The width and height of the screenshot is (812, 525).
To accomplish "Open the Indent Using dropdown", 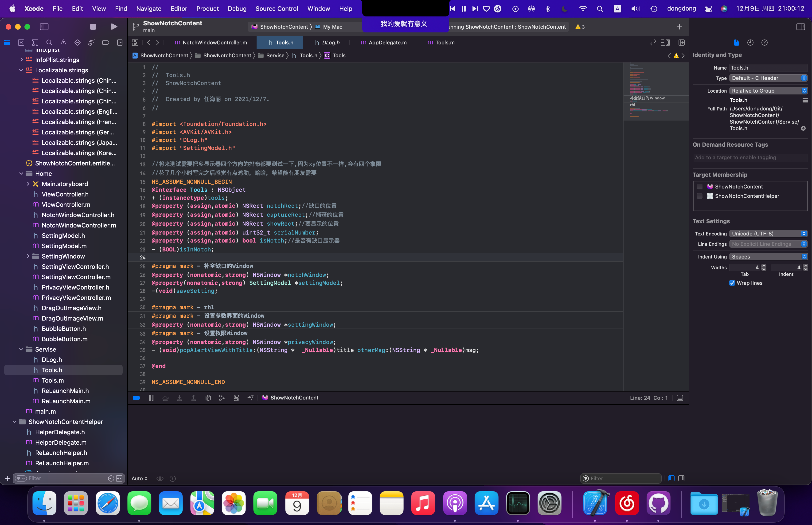I will pyautogui.click(x=768, y=257).
